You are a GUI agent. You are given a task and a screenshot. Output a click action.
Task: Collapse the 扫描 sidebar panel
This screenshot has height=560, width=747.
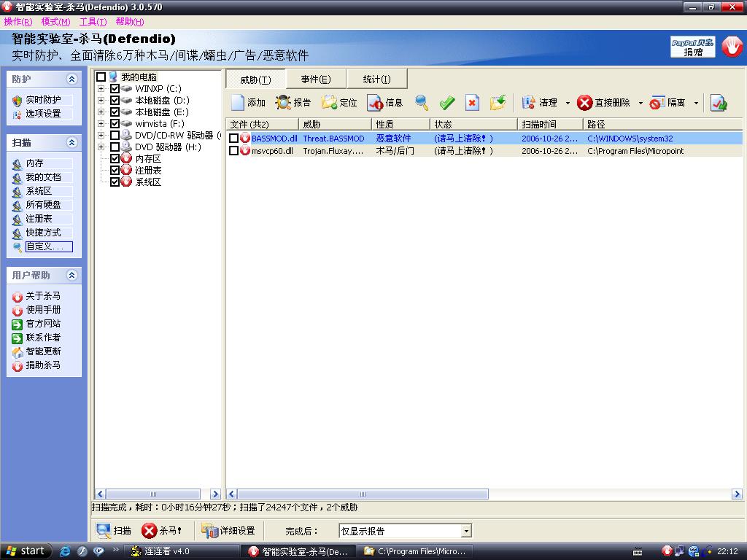(x=72, y=142)
